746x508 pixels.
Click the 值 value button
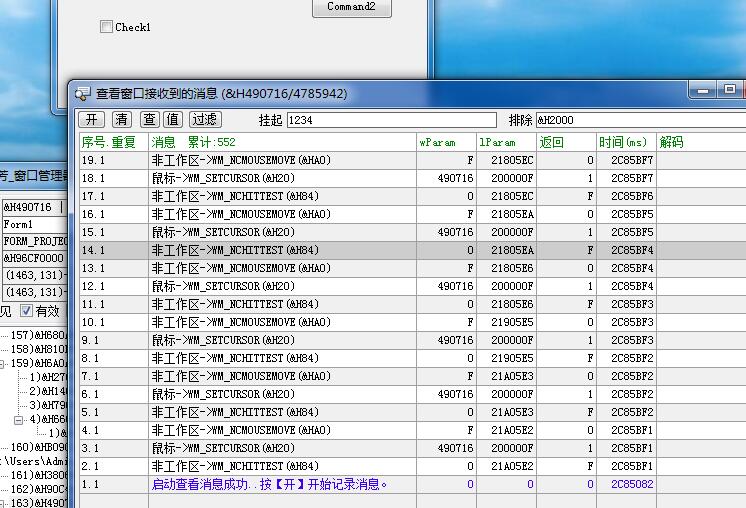[173, 119]
